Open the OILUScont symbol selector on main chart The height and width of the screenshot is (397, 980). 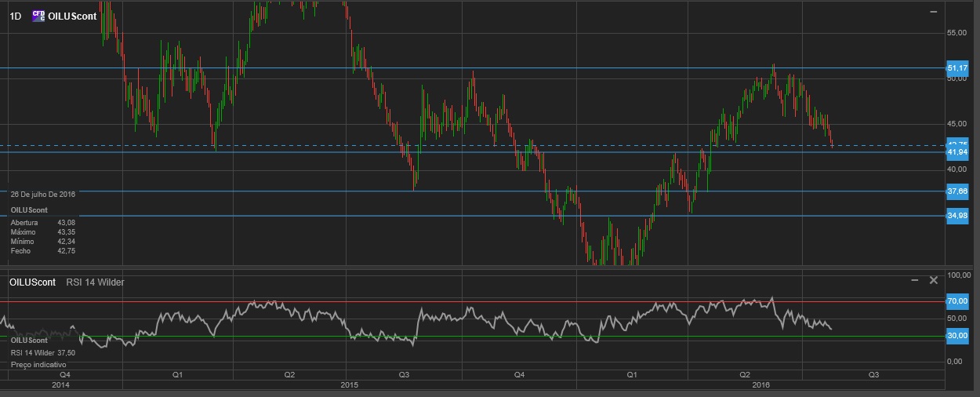(x=72, y=16)
